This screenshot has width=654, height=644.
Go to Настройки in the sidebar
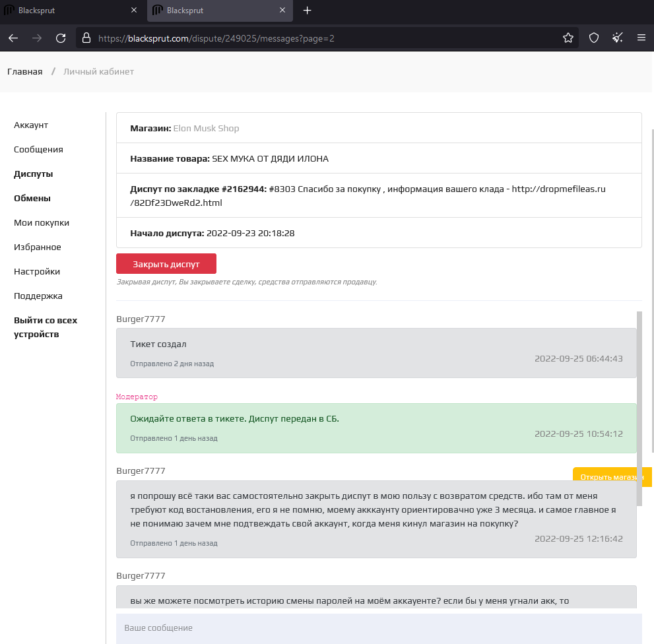37,272
